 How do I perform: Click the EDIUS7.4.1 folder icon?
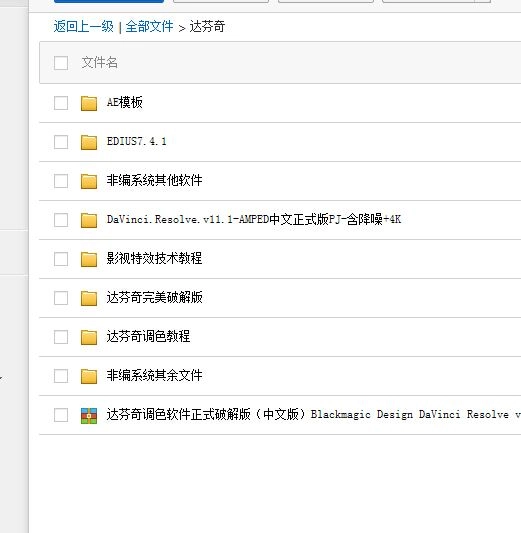coord(89,142)
